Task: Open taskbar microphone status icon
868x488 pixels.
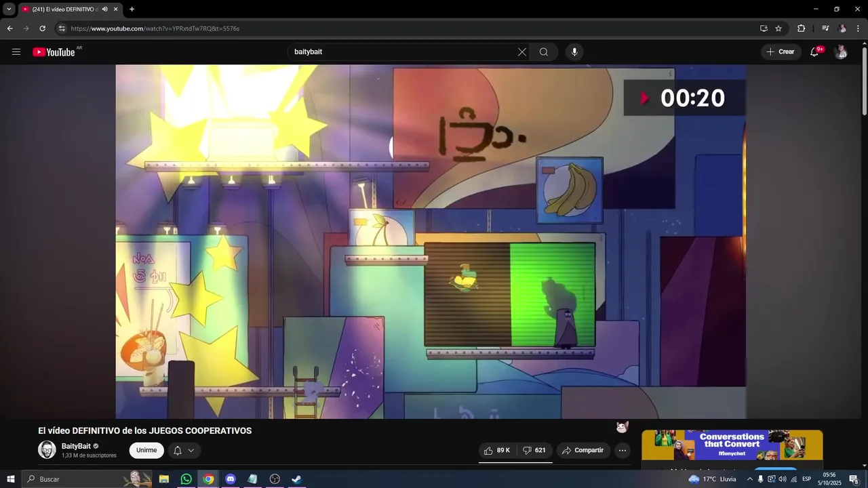Action: tap(760, 479)
